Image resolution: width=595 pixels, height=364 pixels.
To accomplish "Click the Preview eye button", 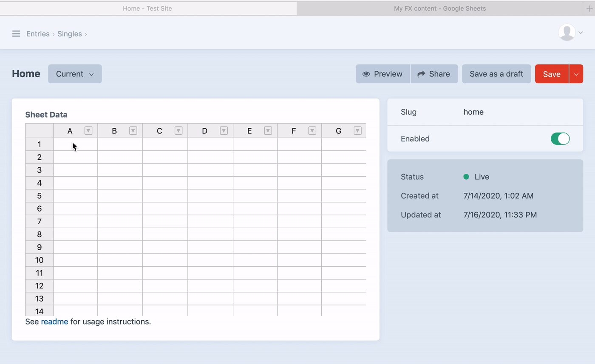I will 382,74.
